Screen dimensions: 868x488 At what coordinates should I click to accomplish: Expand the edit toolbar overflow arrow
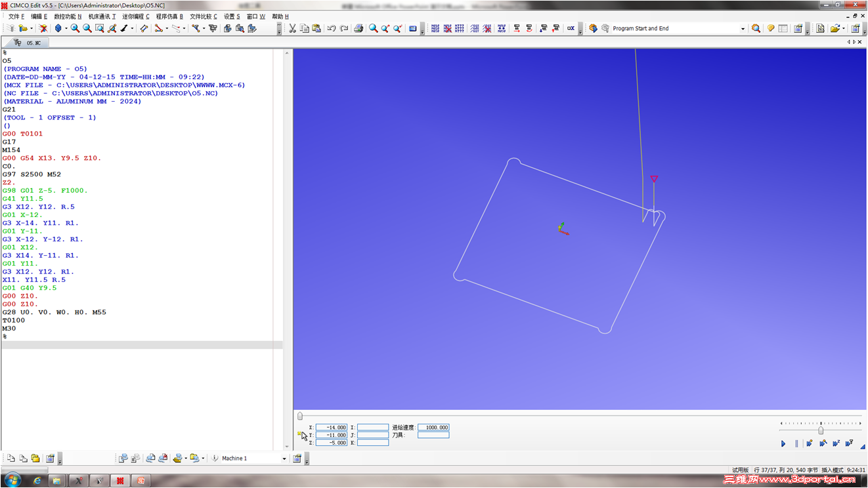[422, 30]
